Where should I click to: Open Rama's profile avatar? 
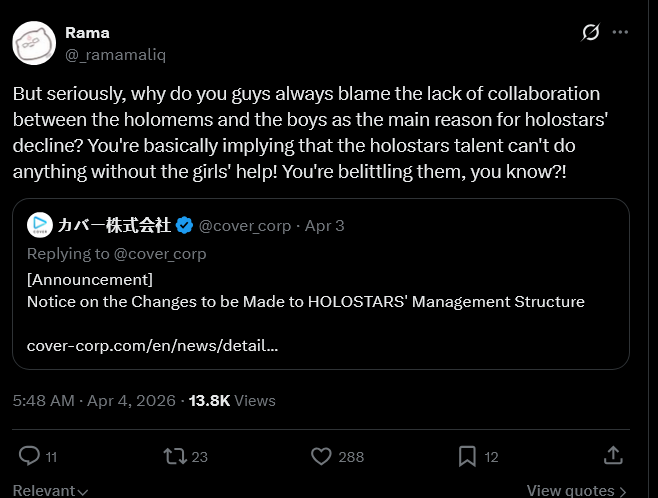34,43
